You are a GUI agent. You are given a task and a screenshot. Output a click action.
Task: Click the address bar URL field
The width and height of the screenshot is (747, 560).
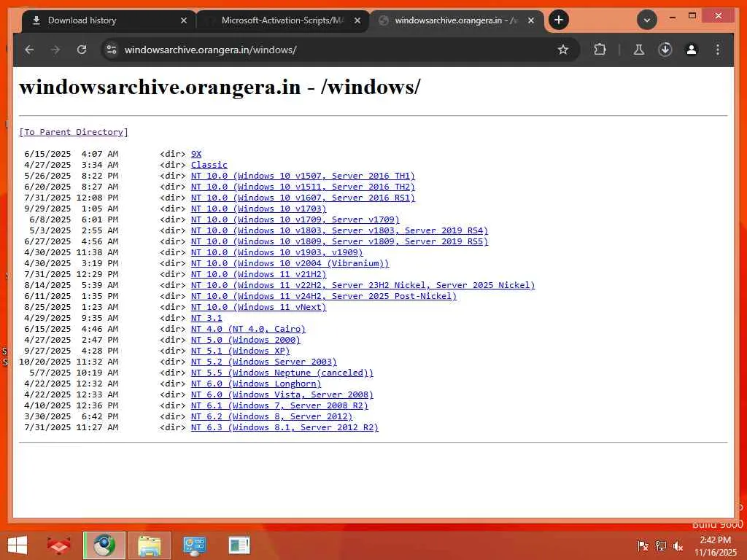point(333,50)
